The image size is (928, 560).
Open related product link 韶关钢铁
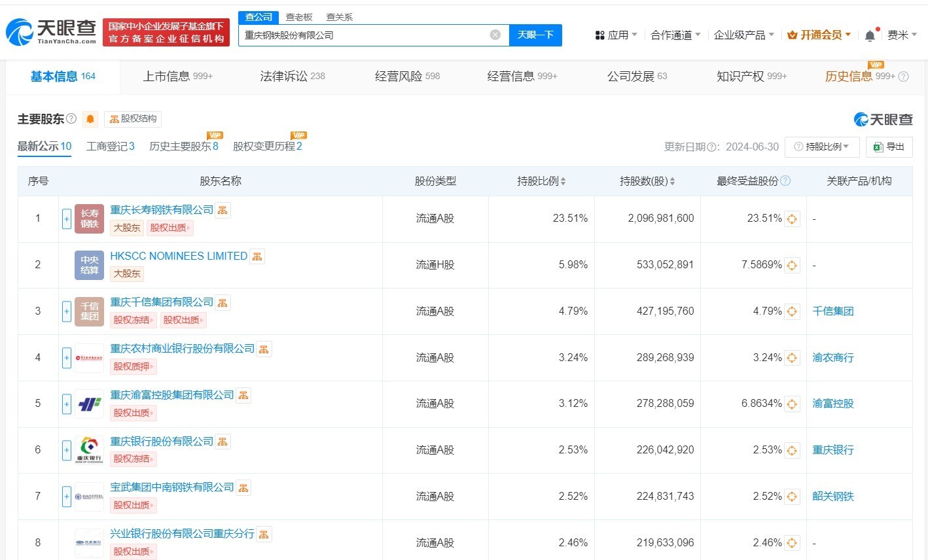coord(833,497)
